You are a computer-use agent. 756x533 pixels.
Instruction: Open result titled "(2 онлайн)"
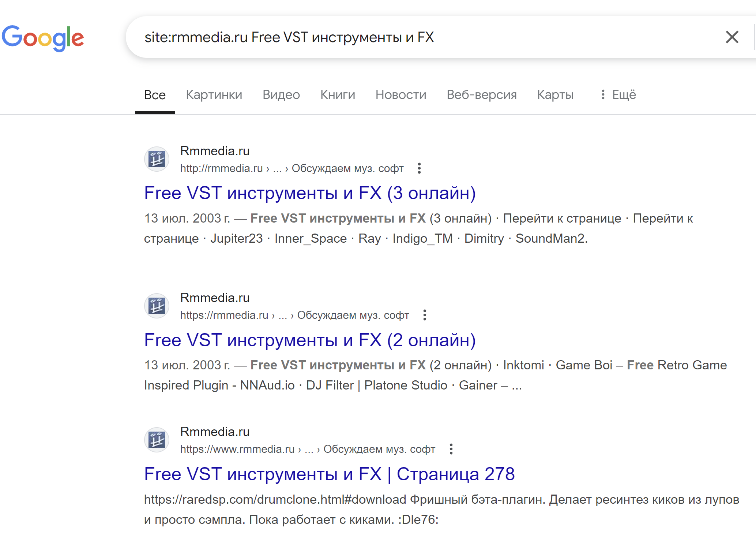[x=310, y=340]
